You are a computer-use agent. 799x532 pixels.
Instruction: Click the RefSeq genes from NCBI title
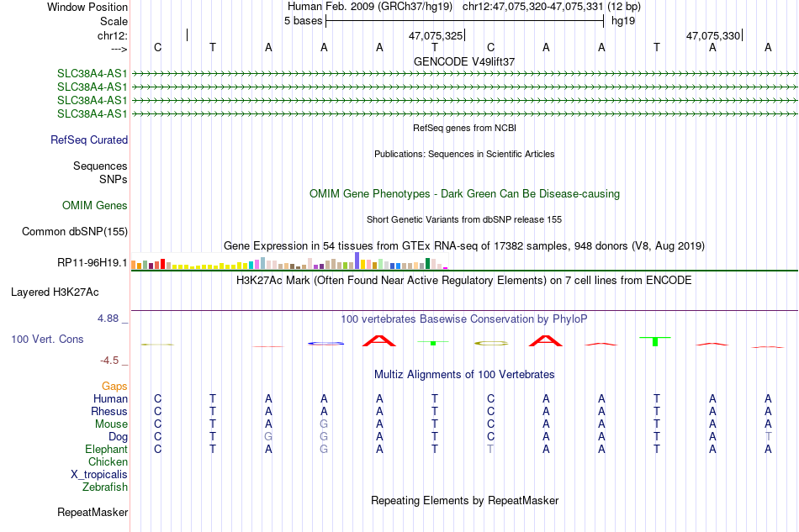(x=465, y=129)
